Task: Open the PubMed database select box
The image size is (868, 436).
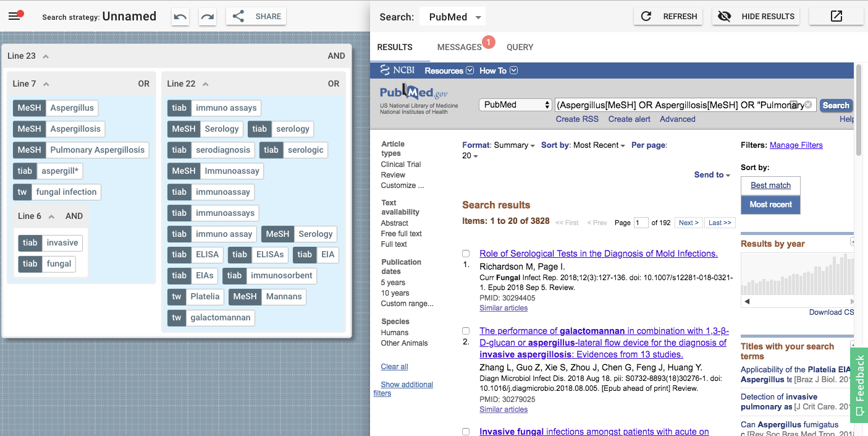Action: [515, 105]
